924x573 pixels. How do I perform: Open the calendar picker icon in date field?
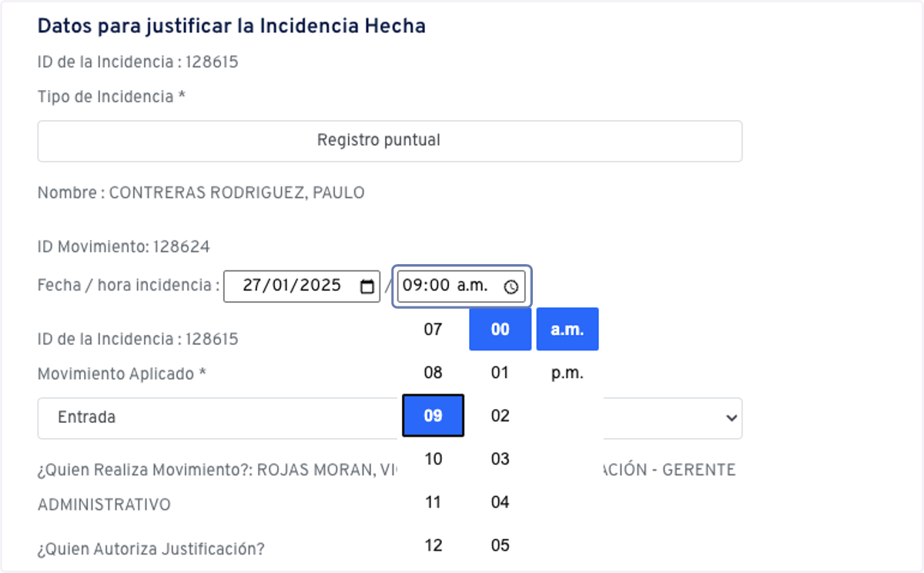[x=367, y=286]
